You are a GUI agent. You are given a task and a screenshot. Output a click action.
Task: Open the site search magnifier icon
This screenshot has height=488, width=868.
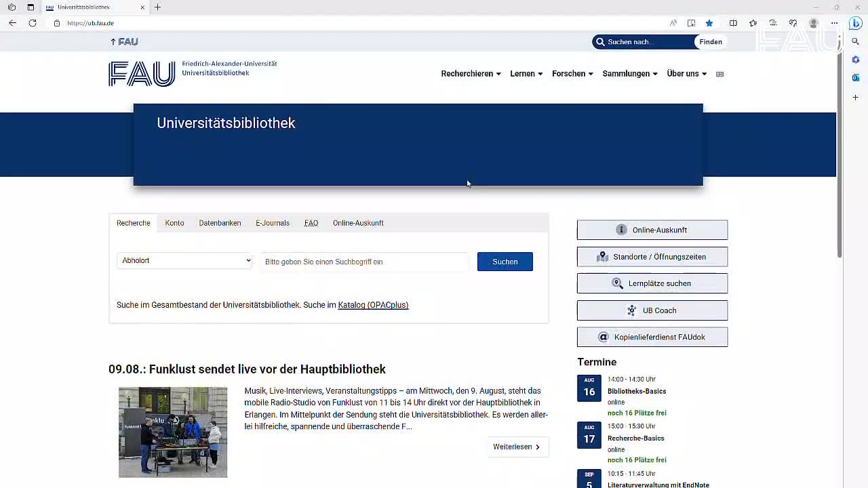[x=601, y=41]
